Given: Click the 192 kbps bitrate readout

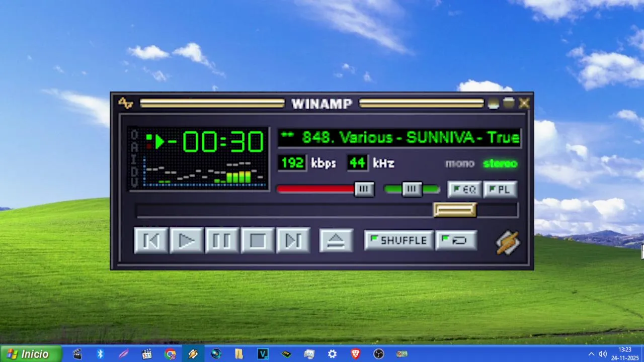Looking at the screenshot, I should (292, 163).
